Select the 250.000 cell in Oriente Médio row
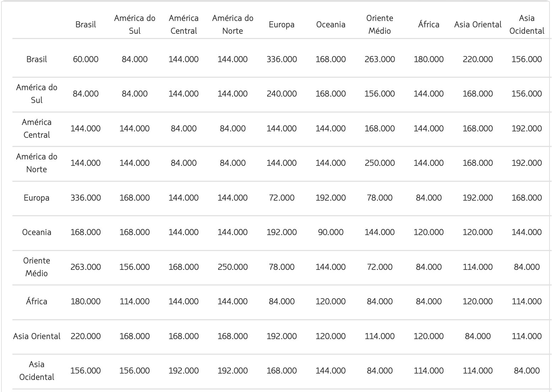Image resolution: width=552 pixels, height=392 pixels. 233,267
